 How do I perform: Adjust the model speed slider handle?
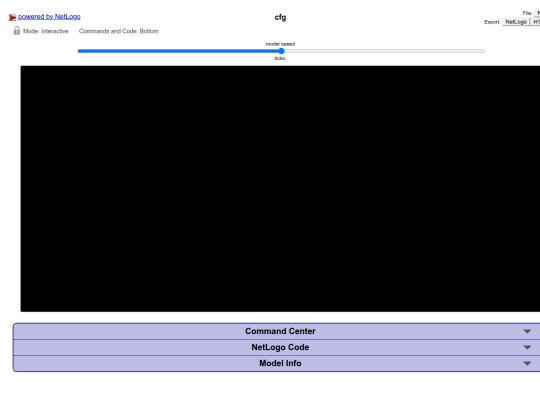[281, 51]
